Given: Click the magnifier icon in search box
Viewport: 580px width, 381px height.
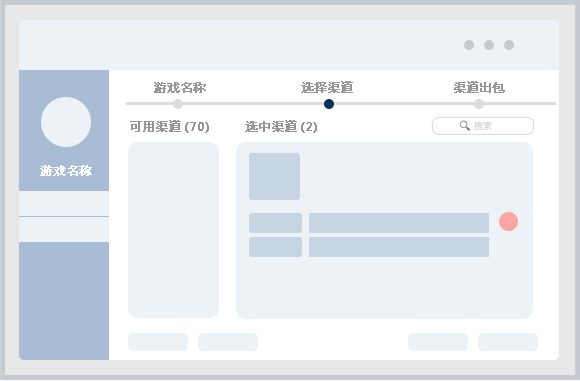Looking at the screenshot, I should click(x=465, y=125).
